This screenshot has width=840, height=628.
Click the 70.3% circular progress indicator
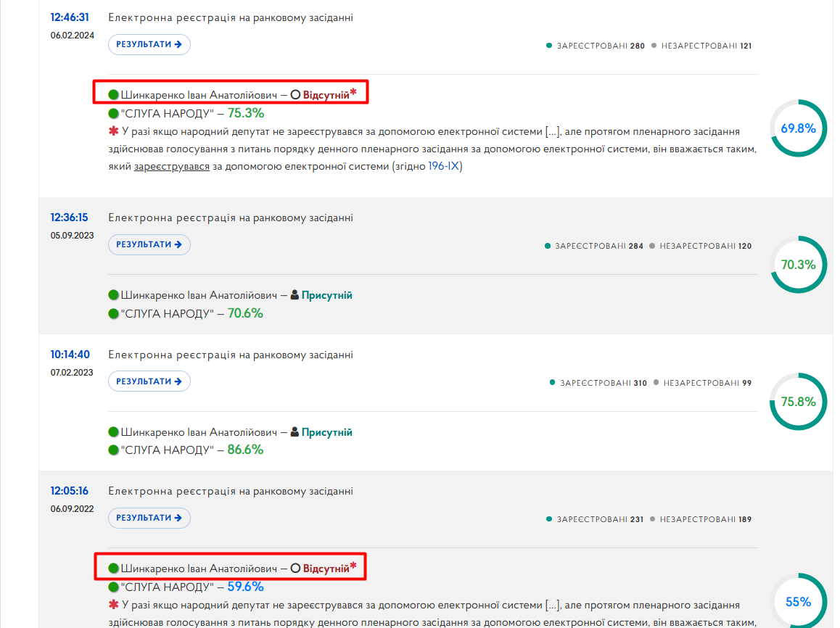(798, 265)
